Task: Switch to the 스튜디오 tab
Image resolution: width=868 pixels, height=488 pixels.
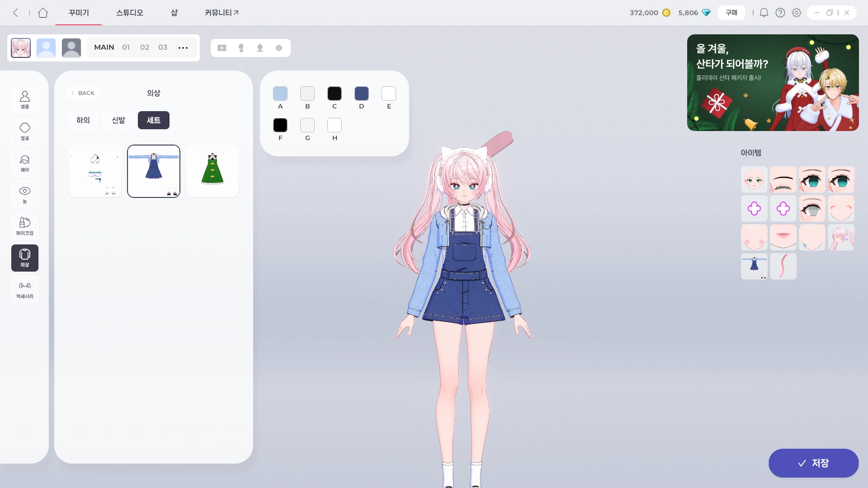Action: click(130, 13)
